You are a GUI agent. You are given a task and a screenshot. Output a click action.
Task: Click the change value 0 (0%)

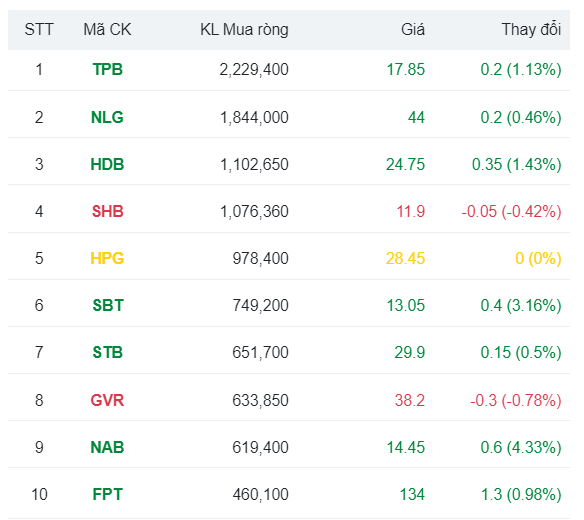pyautogui.click(x=538, y=258)
